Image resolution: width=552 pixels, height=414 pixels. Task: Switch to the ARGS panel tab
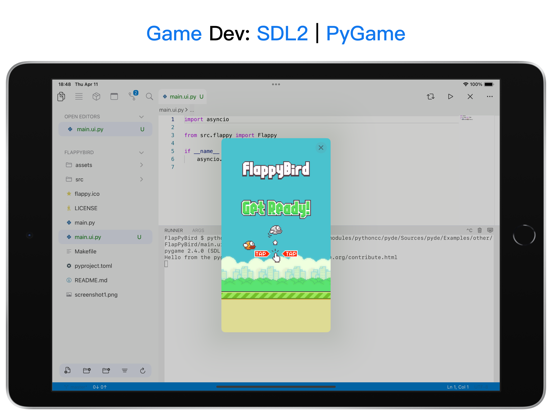click(198, 230)
